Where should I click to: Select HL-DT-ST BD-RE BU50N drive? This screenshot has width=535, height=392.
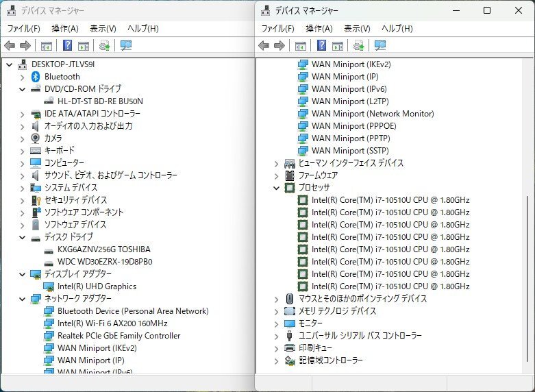100,101
